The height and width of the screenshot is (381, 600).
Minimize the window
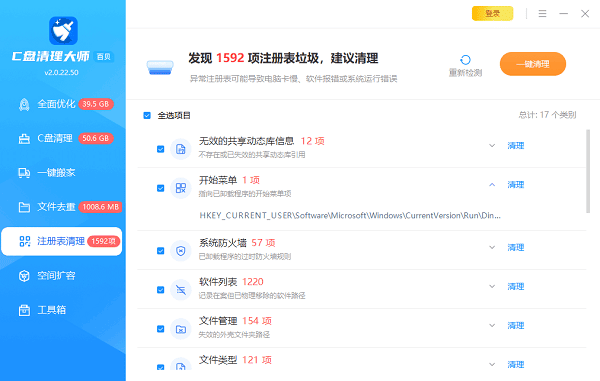(x=564, y=14)
